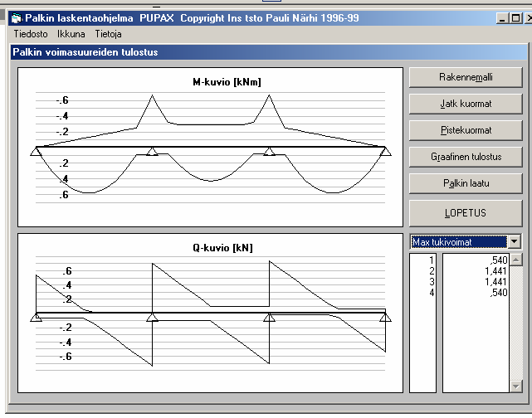Click first ,540 support force value
The width and height of the screenshot is (532, 418).
[499, 260]
